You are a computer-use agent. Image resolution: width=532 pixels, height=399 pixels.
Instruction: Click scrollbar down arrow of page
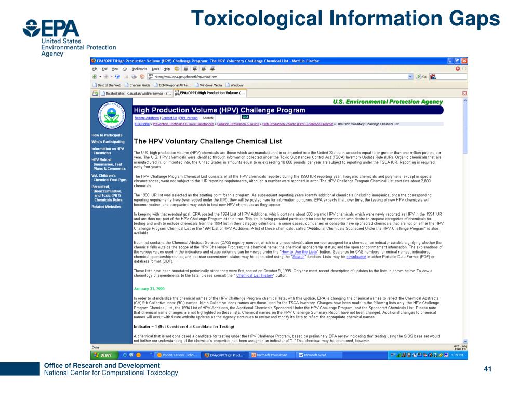coord(465,341)
